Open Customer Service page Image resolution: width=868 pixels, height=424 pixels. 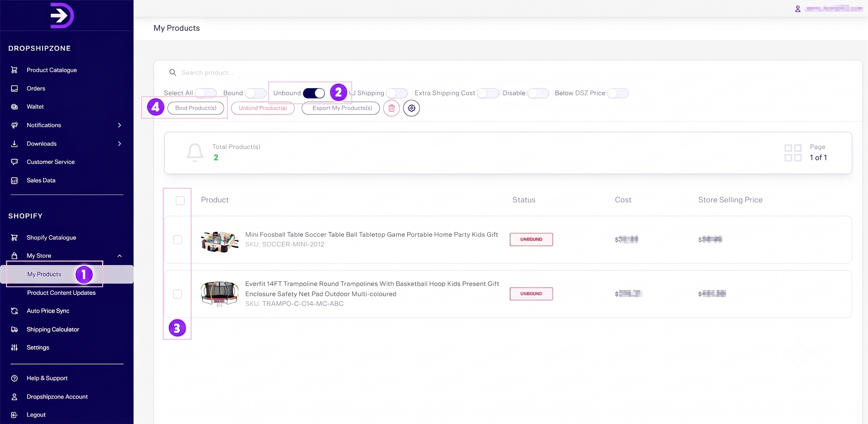click(x=51, y=162)
